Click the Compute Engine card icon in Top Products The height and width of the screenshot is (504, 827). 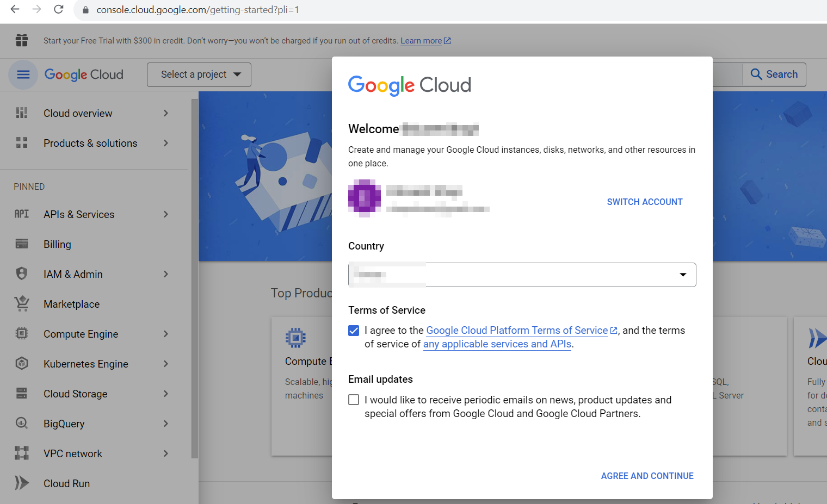(295, 338)
